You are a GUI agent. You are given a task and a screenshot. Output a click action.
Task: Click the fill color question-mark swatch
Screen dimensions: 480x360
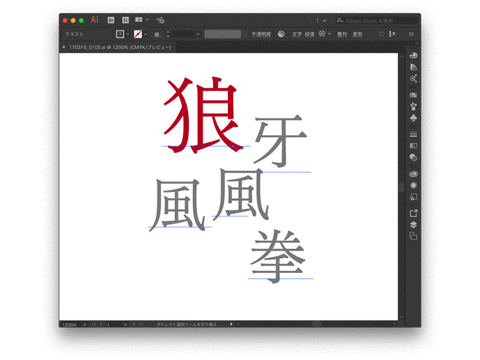point(120,34)
